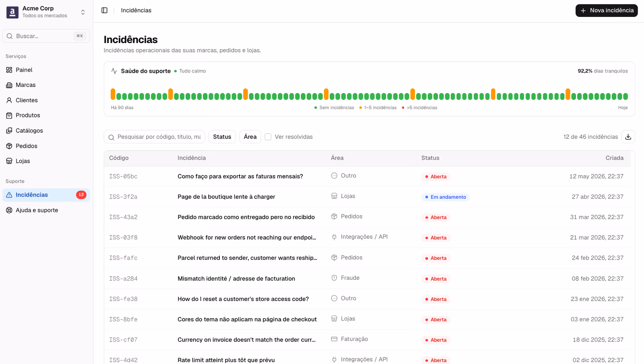
Task: Open incident Webhook for new orders
Action: pyautogui.click(x=247, y=238)
